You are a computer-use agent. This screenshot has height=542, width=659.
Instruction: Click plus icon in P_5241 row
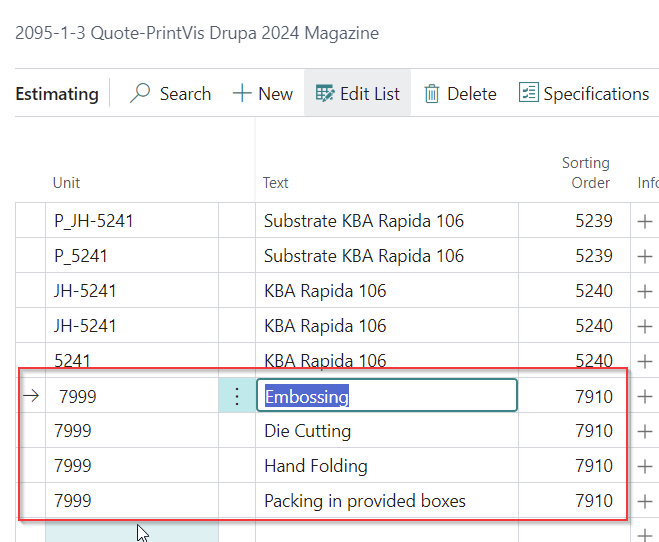click(x=645, y=256)
